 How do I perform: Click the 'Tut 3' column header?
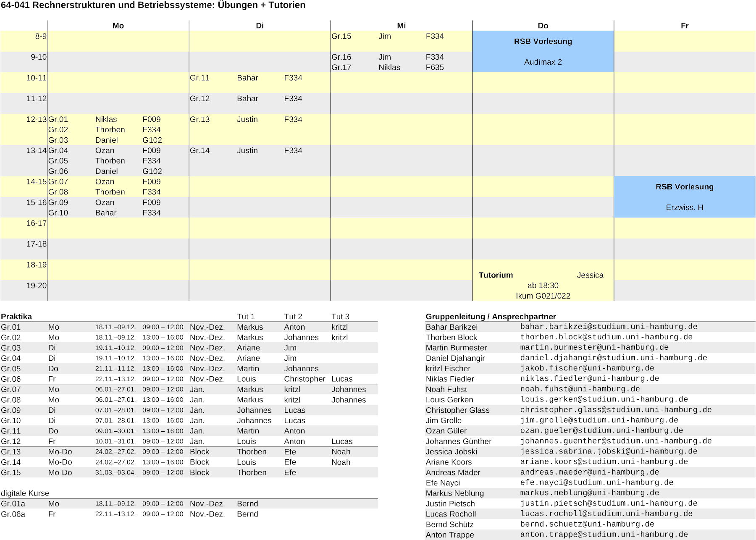tap(340, 317)
